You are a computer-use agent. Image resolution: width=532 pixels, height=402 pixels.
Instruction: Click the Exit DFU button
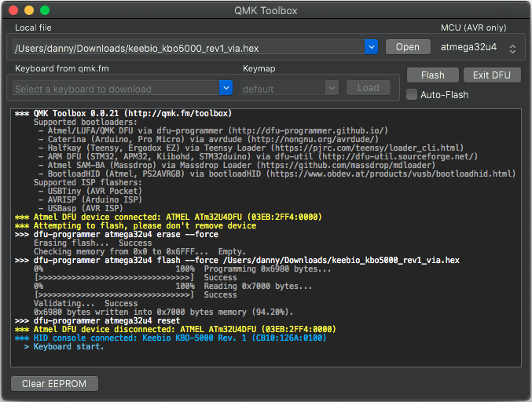[x=492, y=75]
